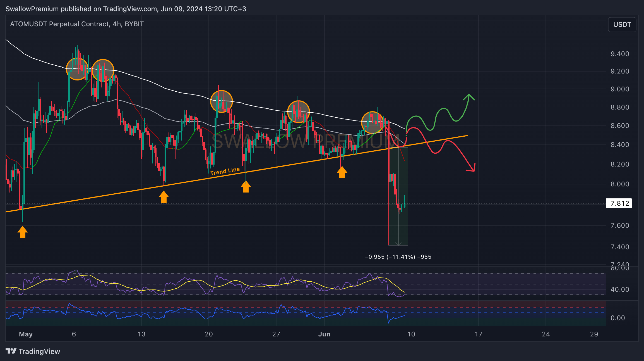
Task: Click the Jun date axis label
Action: (324, 334)
